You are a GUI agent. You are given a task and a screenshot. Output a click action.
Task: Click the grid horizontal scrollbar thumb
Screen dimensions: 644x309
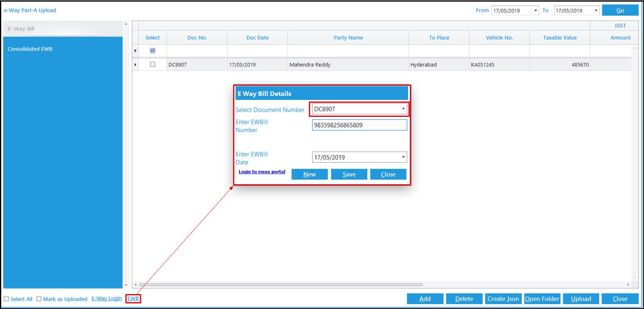(281, 284)
